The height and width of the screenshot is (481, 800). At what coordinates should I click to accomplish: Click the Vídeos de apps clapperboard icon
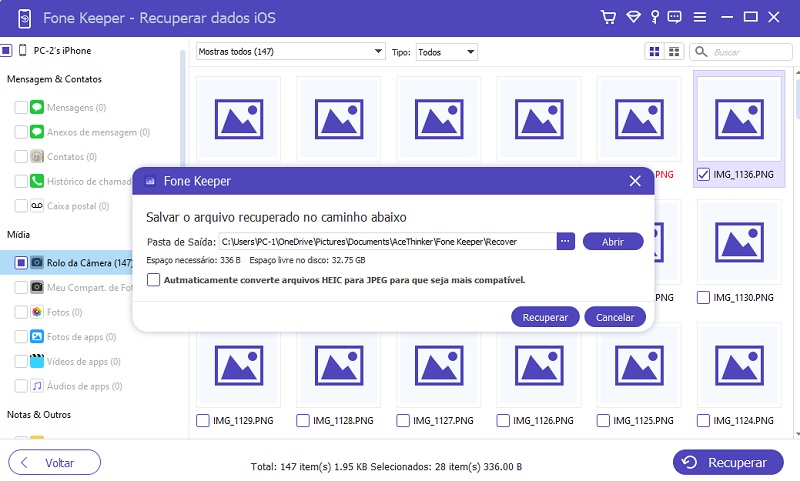click(37, 361)
